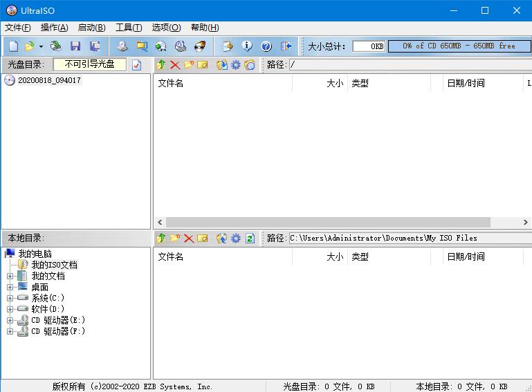
Task: Click the 大小总计 0KB size field
Action: (x=369, y=46)
